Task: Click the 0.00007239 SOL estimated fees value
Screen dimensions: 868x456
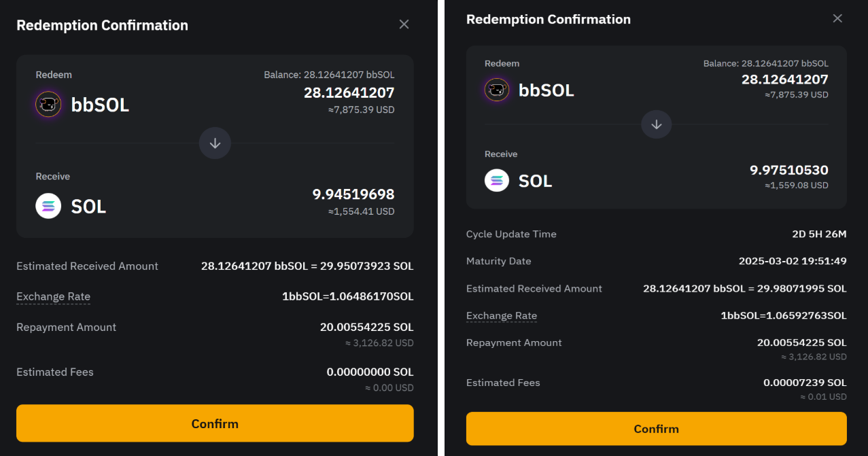Action: [805, 383]
